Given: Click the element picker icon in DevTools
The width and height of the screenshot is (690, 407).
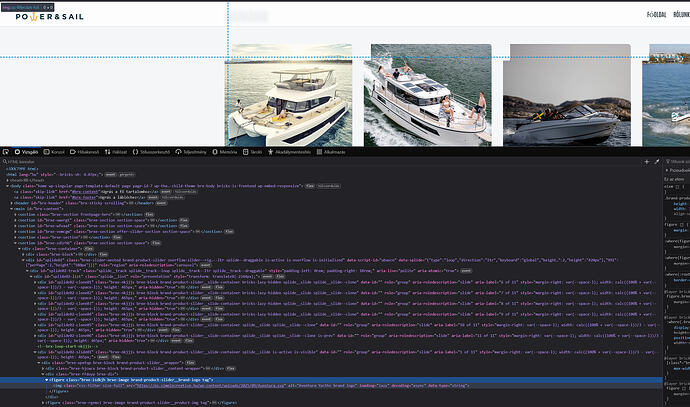Looking at the screenshot, I should 5,151.
